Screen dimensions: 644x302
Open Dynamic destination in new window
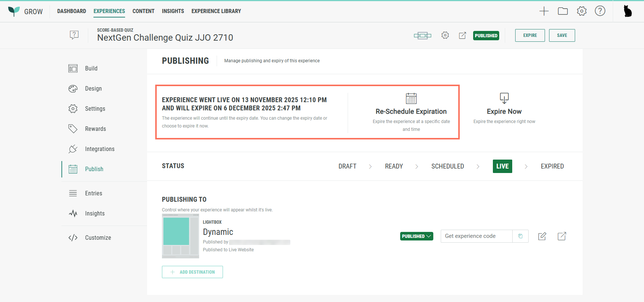pyautogui.click(x=562, y=236)
